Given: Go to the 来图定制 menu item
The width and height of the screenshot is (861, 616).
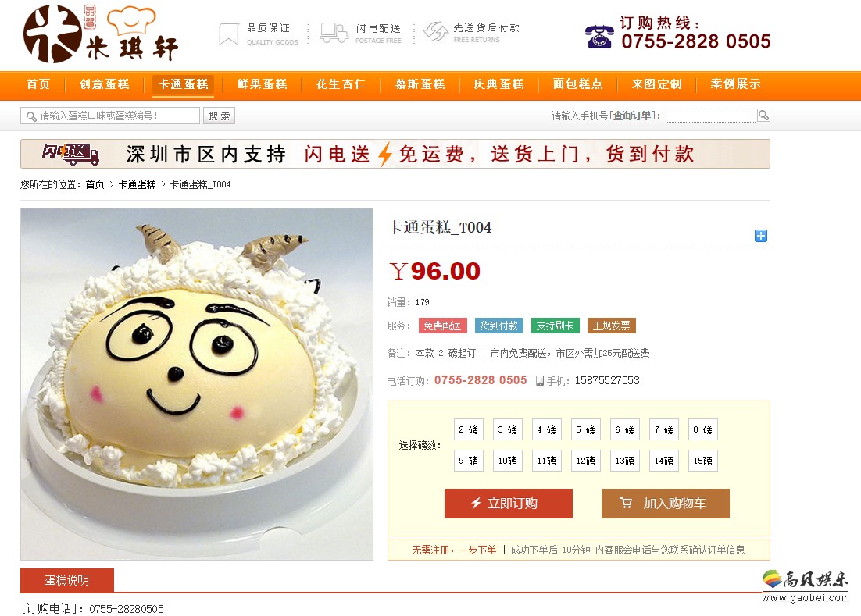Looking at the screenshot, I should 657,84.
